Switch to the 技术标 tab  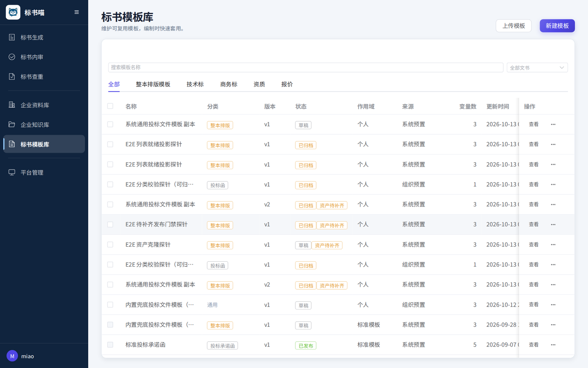[x=195, y=84]
